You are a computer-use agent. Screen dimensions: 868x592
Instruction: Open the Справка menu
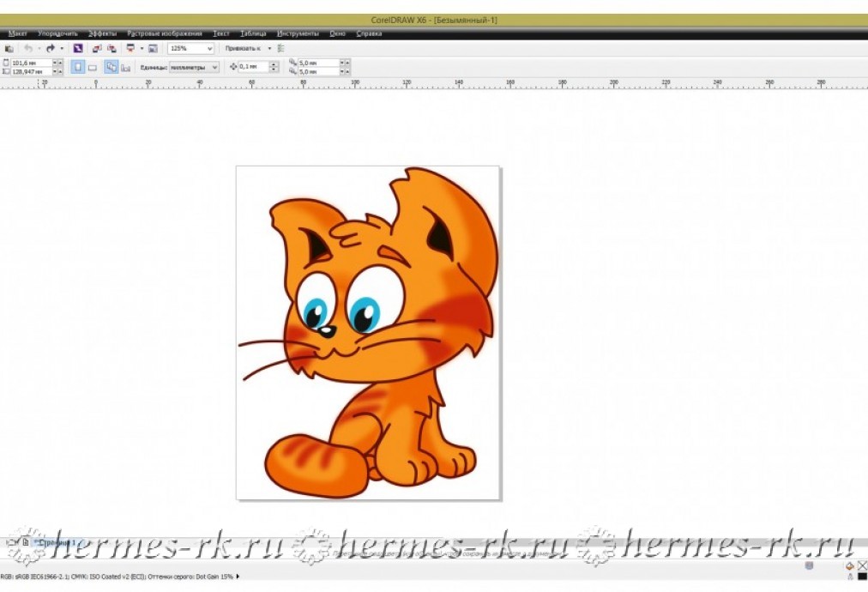[x=369, y=33]
